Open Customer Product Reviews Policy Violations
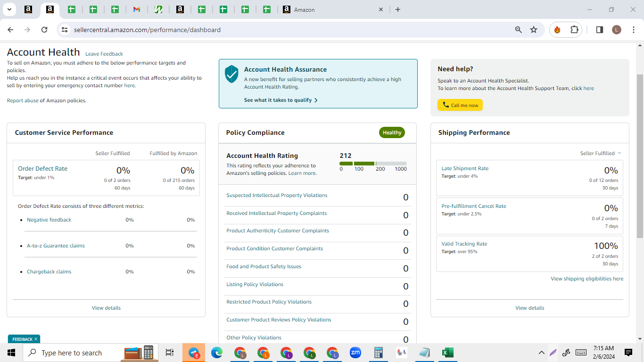644x362 pixels. (279, 320)
